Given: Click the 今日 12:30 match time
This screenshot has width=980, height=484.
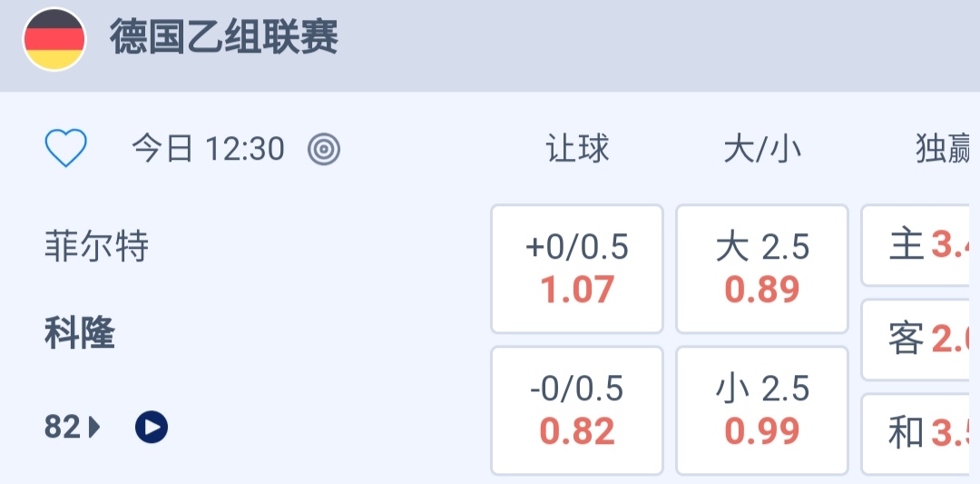Looking at the screenshot, I should 208,148.
